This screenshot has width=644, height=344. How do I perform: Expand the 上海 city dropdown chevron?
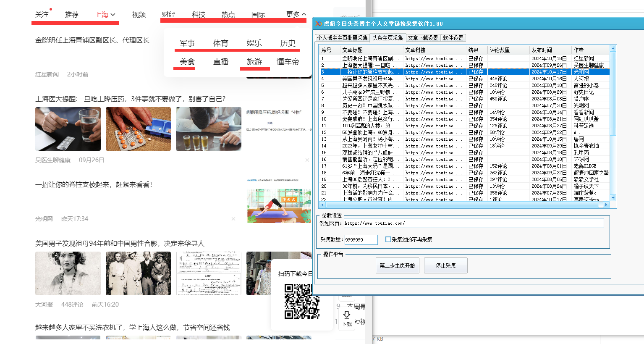tap(113, 15)
